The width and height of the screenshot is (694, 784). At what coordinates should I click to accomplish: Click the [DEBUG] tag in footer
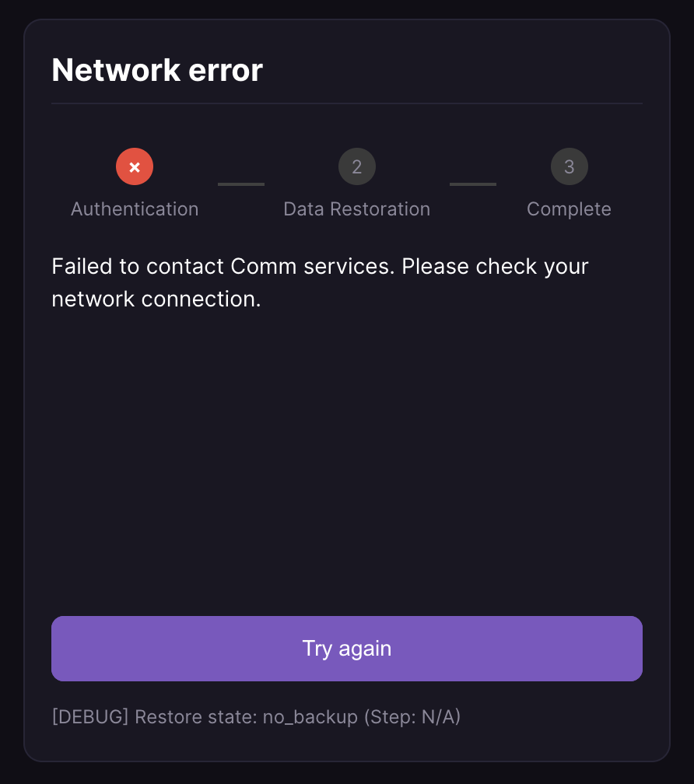click(89, 716)
